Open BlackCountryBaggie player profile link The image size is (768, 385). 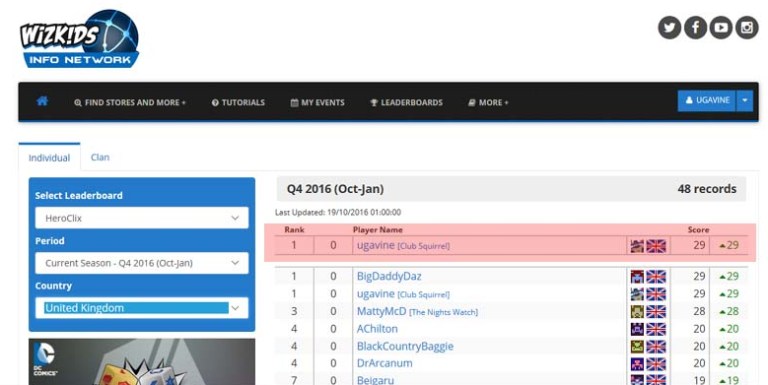(405, 346)
